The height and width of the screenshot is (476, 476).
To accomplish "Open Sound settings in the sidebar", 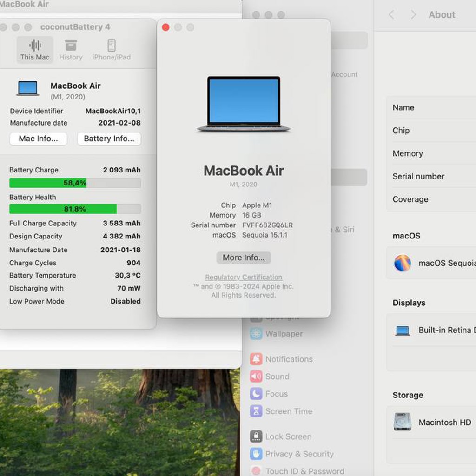I will (270, 377).
